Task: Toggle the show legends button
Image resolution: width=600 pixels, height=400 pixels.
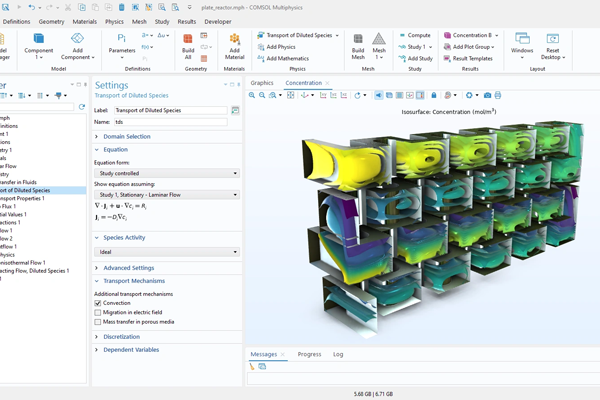Action: 420,95
